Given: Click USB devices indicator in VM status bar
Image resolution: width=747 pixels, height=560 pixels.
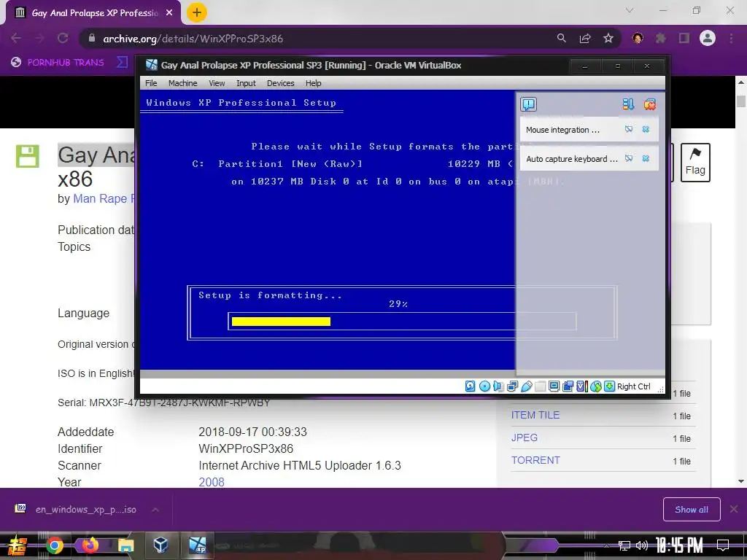Looking at the screenshot, I should pos(527,386).
